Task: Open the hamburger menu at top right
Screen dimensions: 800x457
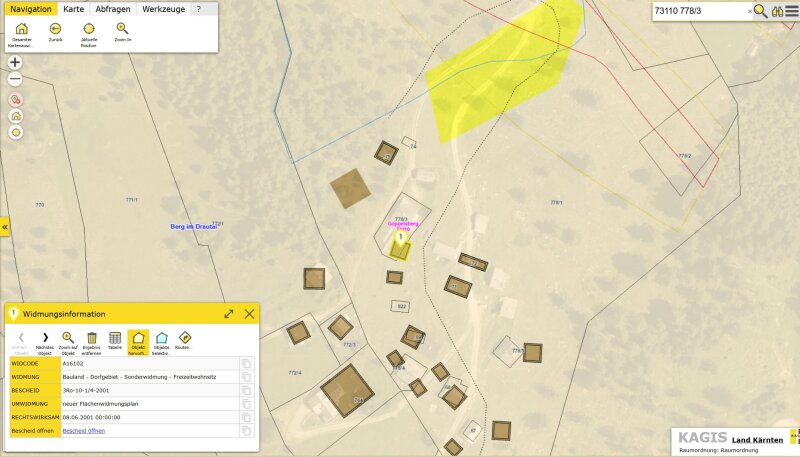Action: click(792, 11)
